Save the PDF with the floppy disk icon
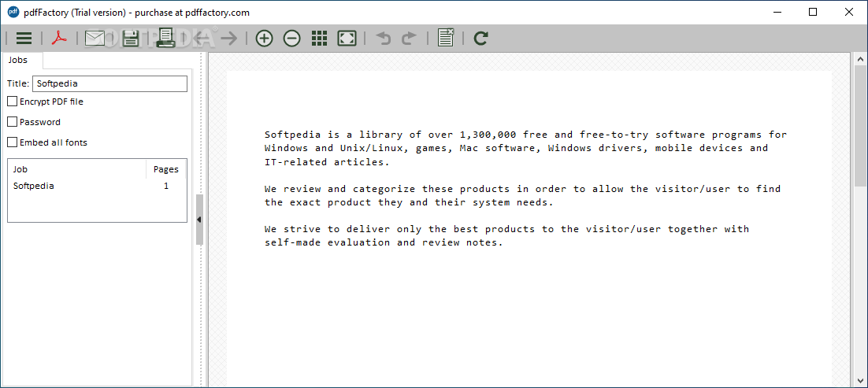The image size is (868, 388). click(131, 39)
